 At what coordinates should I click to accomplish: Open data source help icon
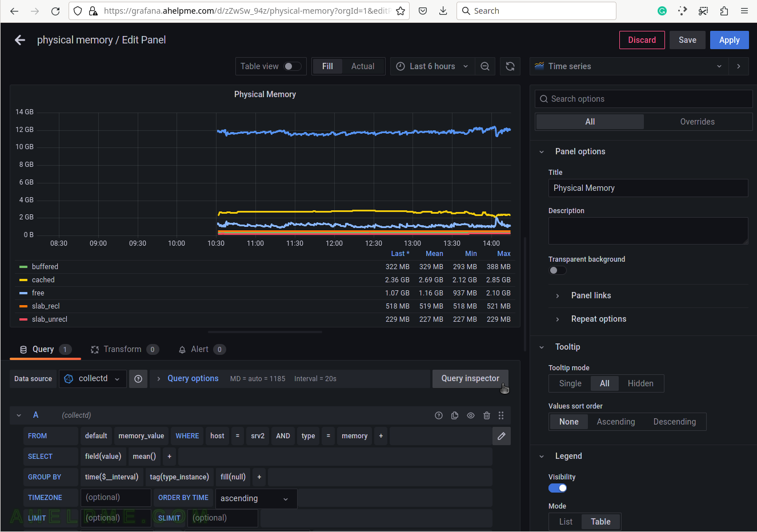(x=138, y=379)
